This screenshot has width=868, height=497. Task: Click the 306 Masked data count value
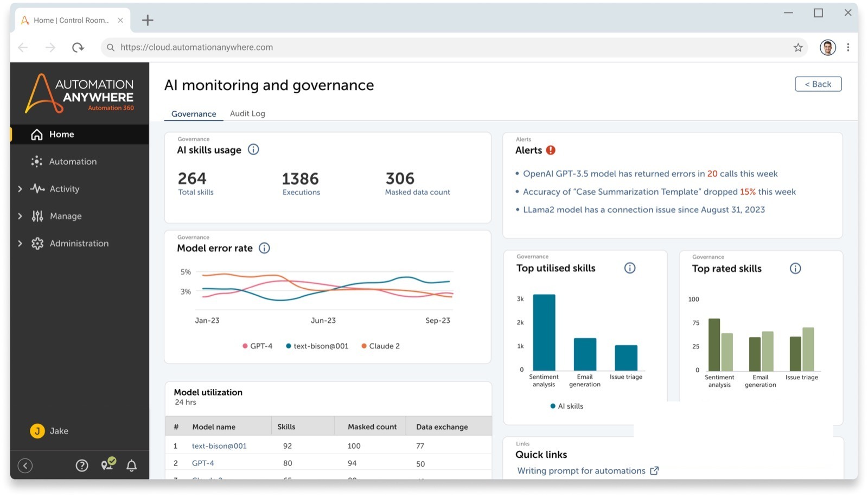[400, 179]
